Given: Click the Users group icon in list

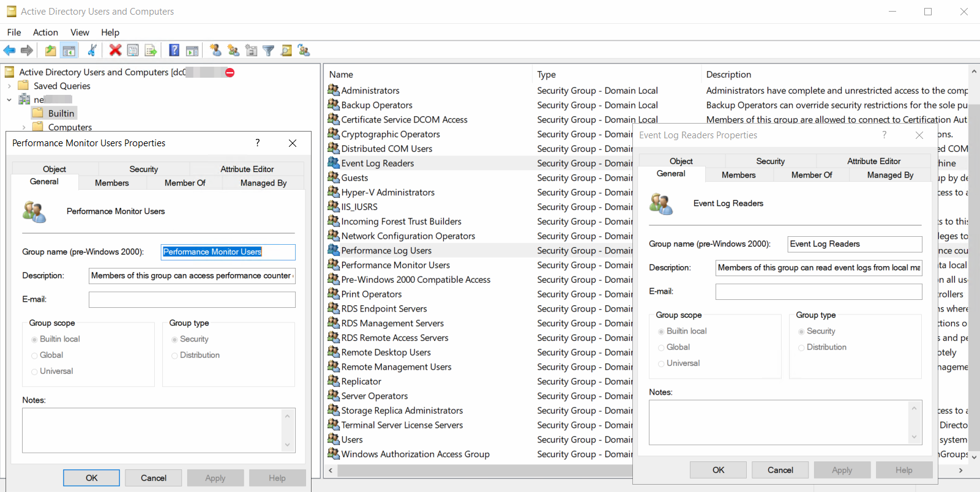Looking at the screenshot, I should coord(334,439).
